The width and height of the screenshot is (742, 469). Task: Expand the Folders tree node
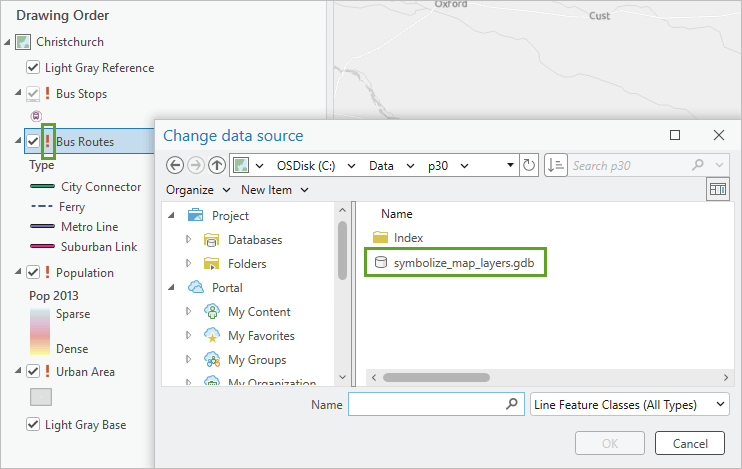pyautogui.click(x=188, y=263)
